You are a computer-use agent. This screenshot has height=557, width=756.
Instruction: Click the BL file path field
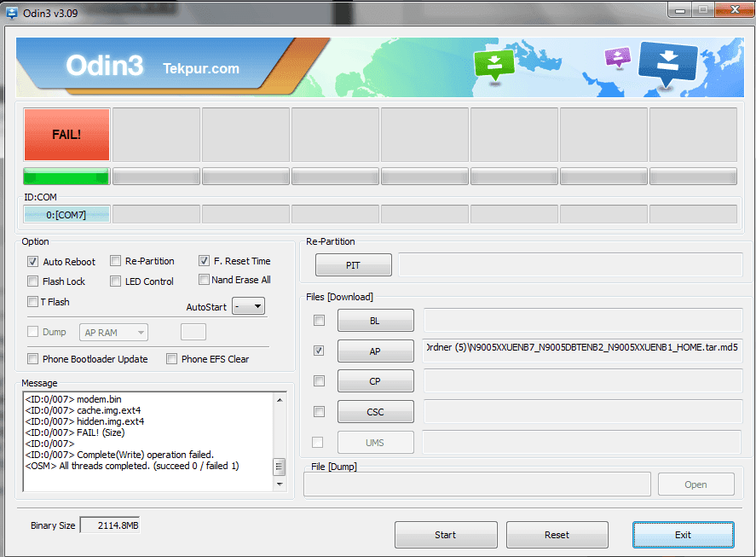(583, 320)
